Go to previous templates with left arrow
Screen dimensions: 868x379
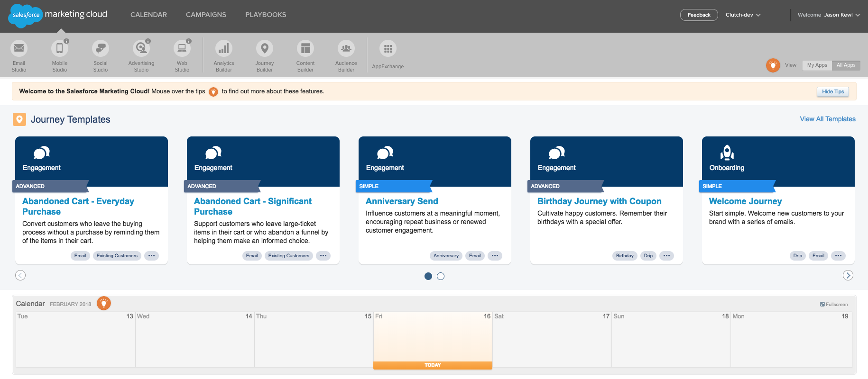(x=20, y=275)
